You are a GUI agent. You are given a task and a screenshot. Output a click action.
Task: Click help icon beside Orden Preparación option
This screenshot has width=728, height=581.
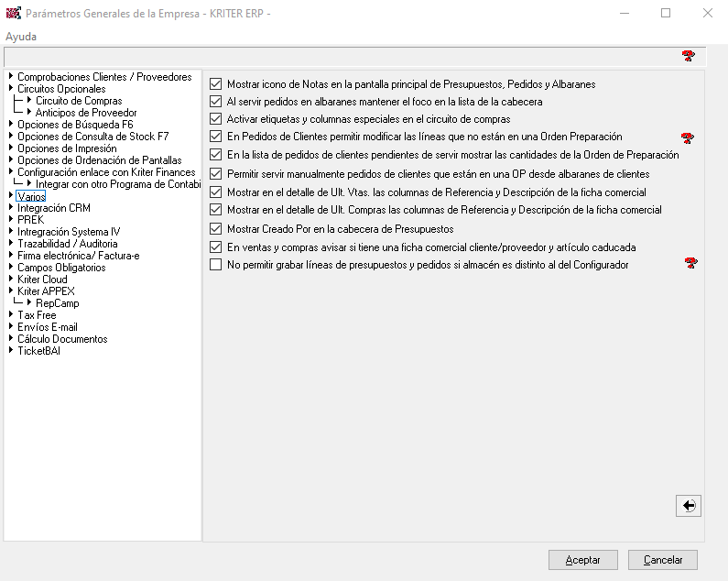688,137
